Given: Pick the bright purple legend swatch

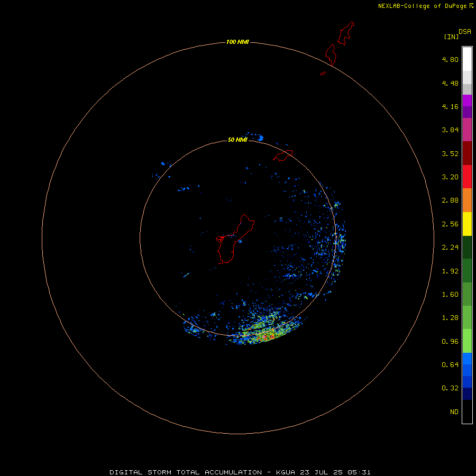Looking at the screenshot, I should pos(467,100).
